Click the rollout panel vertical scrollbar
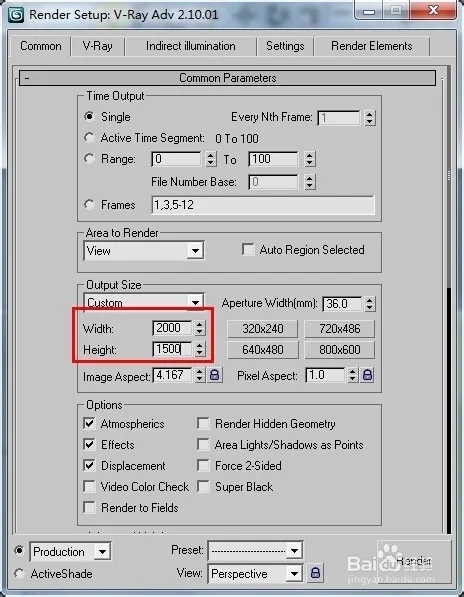 point(449,299)
